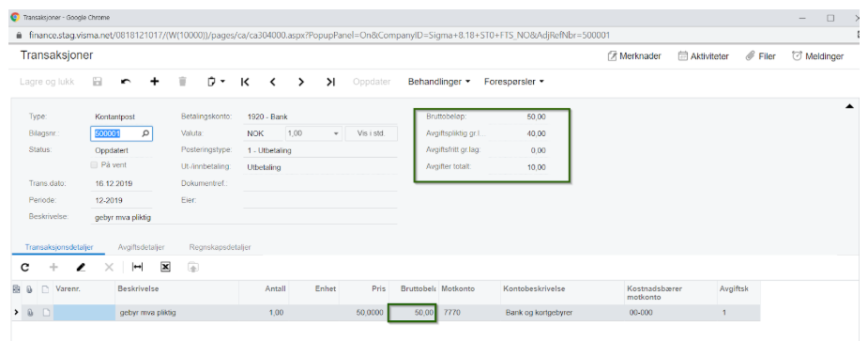Screen dimensions: 868x341
Task: Jump to last record icon
Action: 330,82
